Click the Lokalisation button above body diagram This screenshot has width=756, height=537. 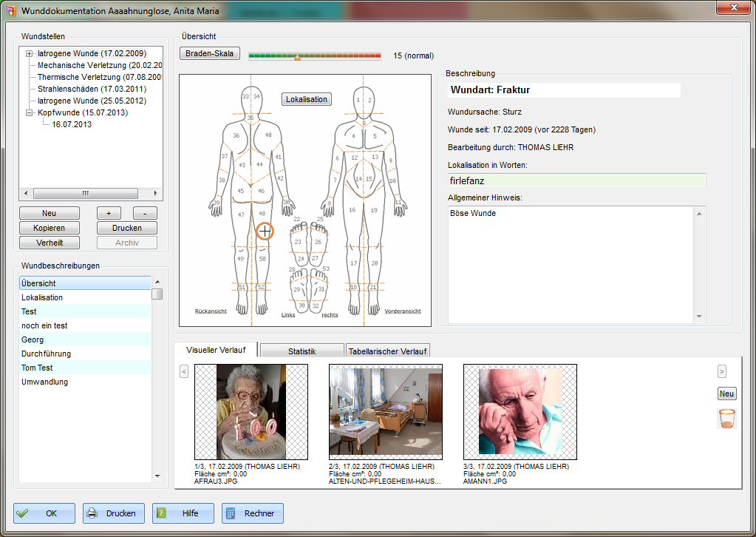307,99
